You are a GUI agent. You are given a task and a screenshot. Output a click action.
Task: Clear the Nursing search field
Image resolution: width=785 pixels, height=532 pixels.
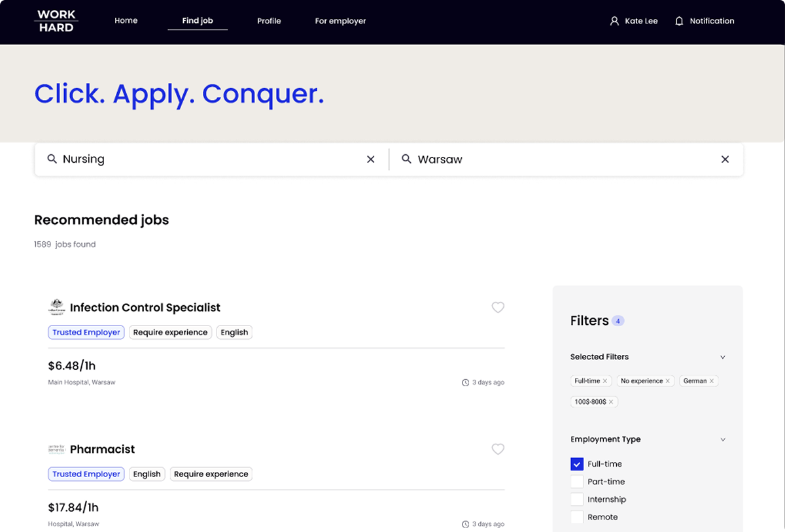point(371,159)
